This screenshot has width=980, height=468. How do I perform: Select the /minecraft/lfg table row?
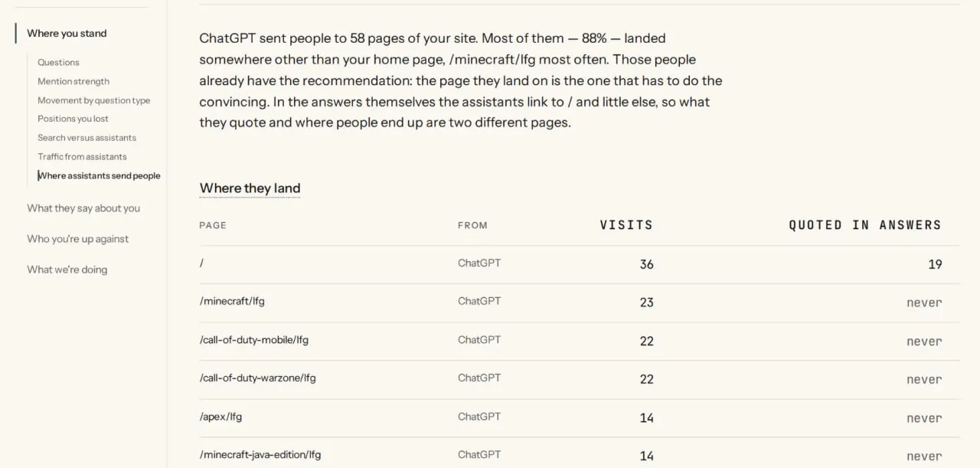coord(579,303)
